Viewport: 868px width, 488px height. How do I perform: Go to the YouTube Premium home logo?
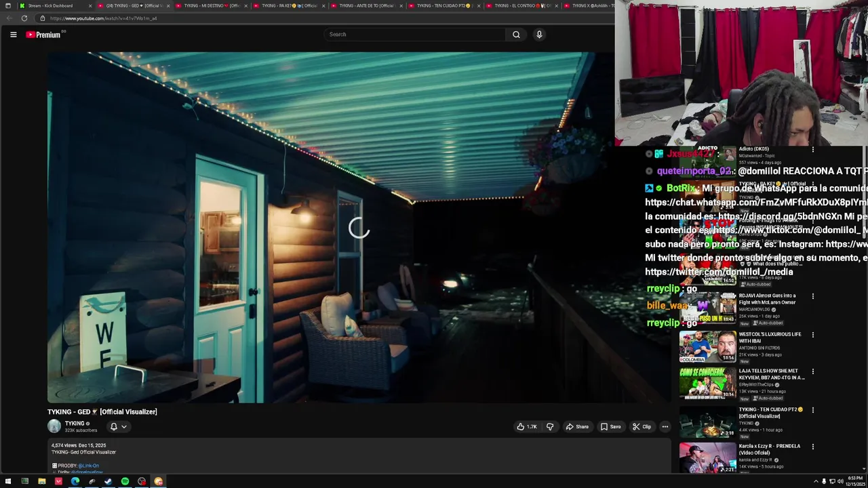(44, 35)
